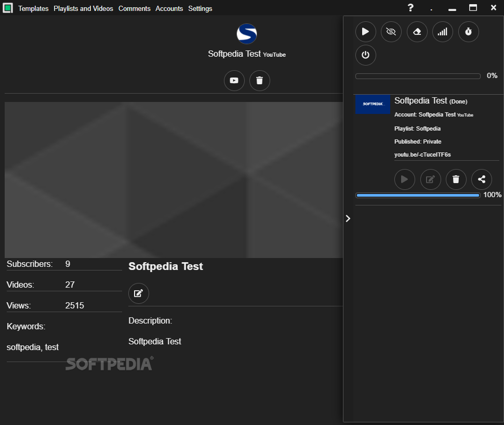Click the small dot button beside help

point(431,10)
